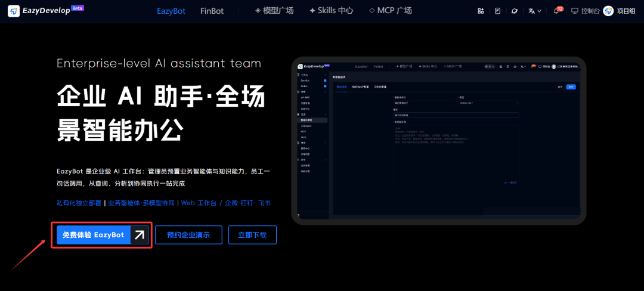Viewport: 644px width, 291px height.
Task: Open the MCP 广场 menu item
Action: point(390,11)
